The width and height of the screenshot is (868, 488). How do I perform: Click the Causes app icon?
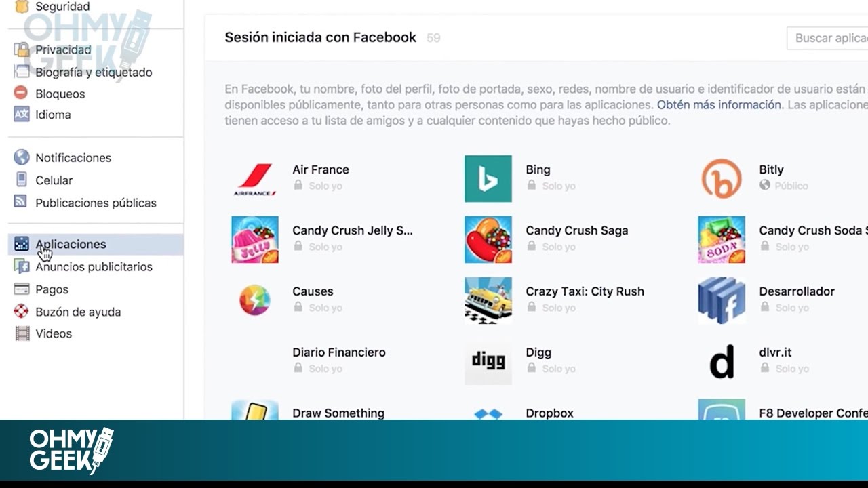255,301
